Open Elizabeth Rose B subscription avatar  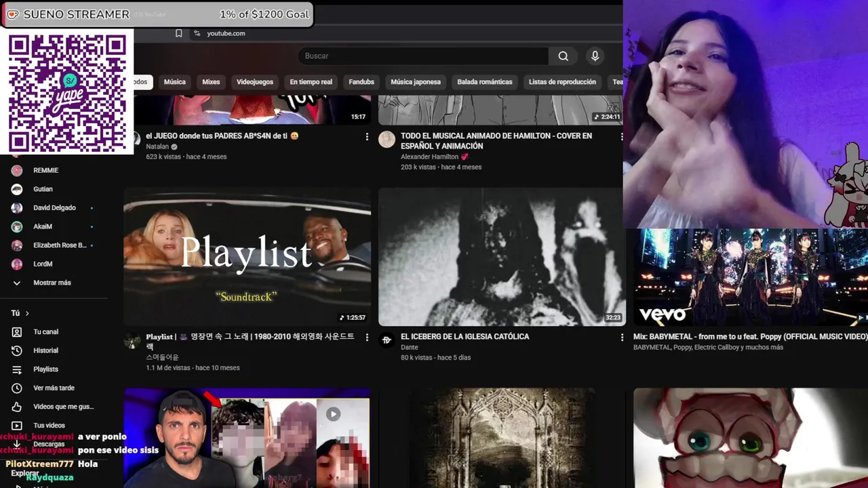[17, 245]
